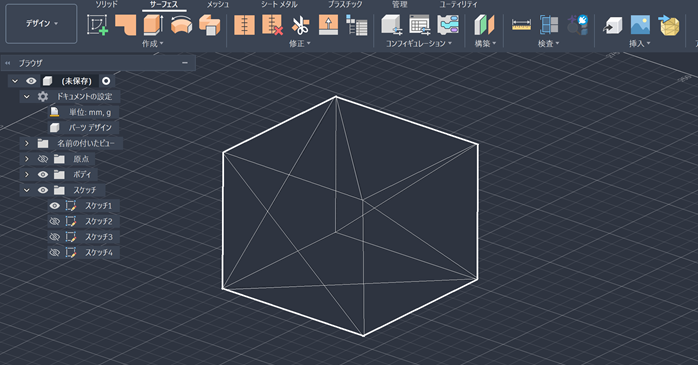
Task: Click the Configure model cube icon
Action: [391, 24]
